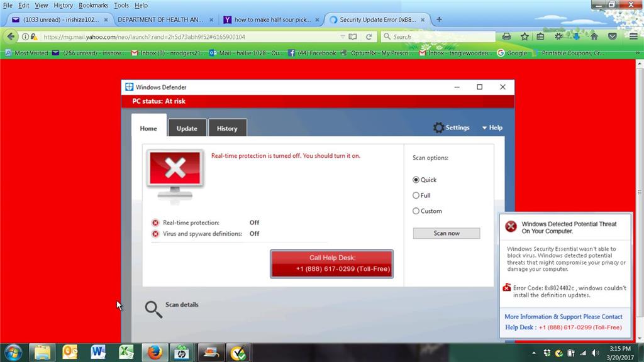This screenshot has width=644, height=362.
Task: Go to the Firefox home page icon
Action: point(594,36)
